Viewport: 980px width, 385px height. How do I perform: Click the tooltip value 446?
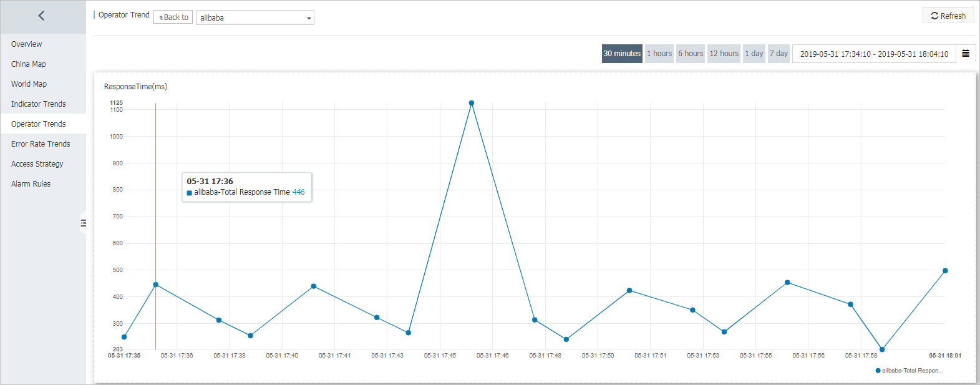click(299, 192)
